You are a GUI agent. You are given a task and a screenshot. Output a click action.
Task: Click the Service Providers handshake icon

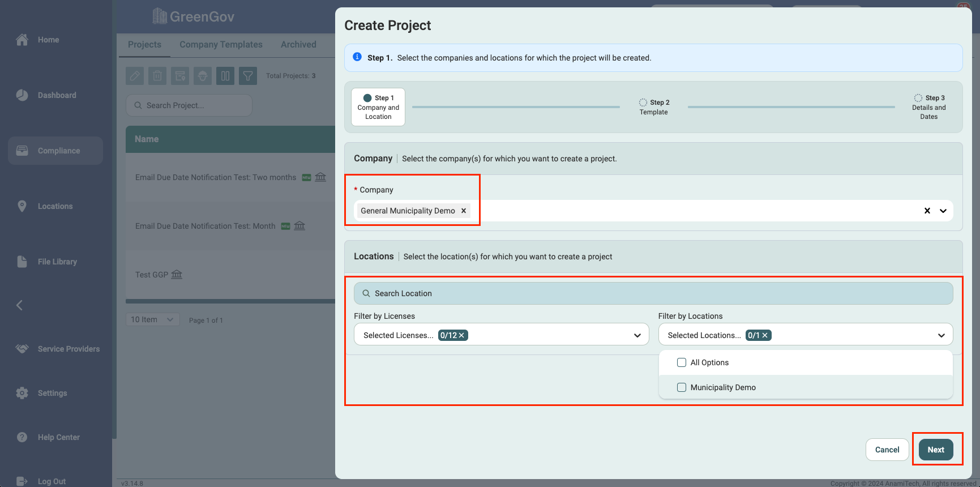[x=22, y=349]
